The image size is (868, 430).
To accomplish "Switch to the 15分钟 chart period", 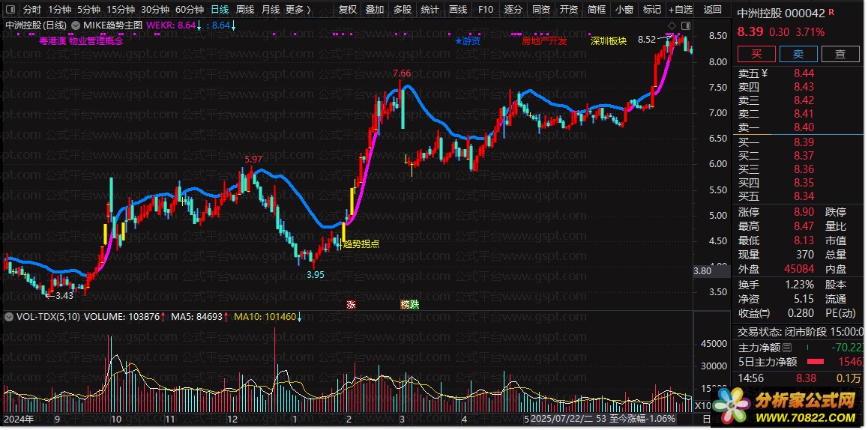I will point(121,10).
